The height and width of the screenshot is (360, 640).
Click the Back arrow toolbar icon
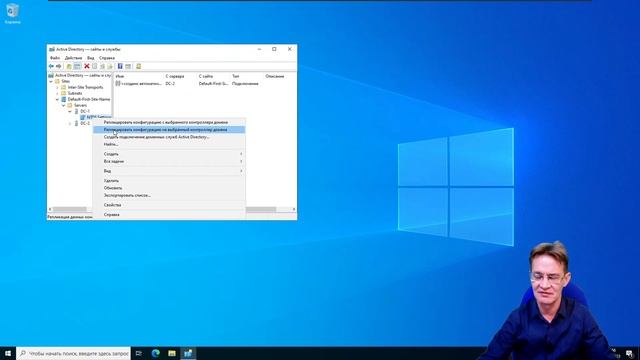[x=51, y=66]
